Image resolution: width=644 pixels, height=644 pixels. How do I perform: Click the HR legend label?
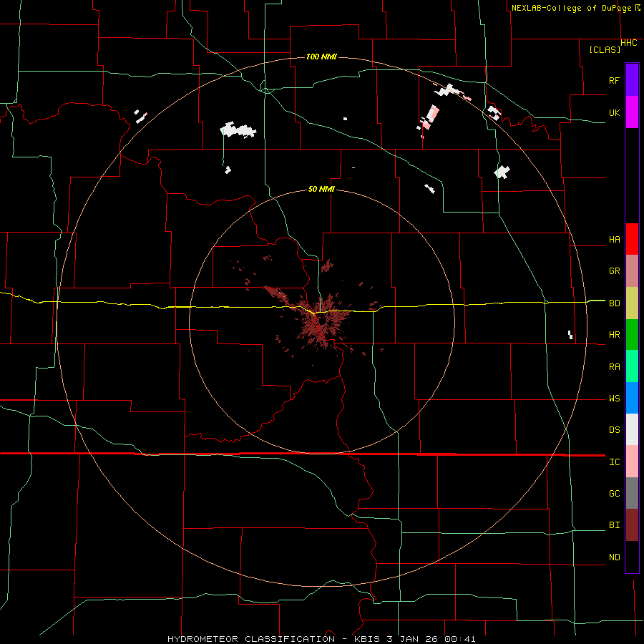click(614, 335)
